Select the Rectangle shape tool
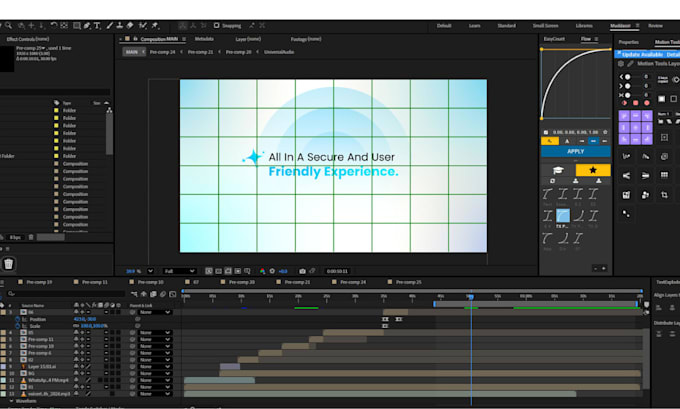This screenshot has height=409, width=680. coord(77,26)
